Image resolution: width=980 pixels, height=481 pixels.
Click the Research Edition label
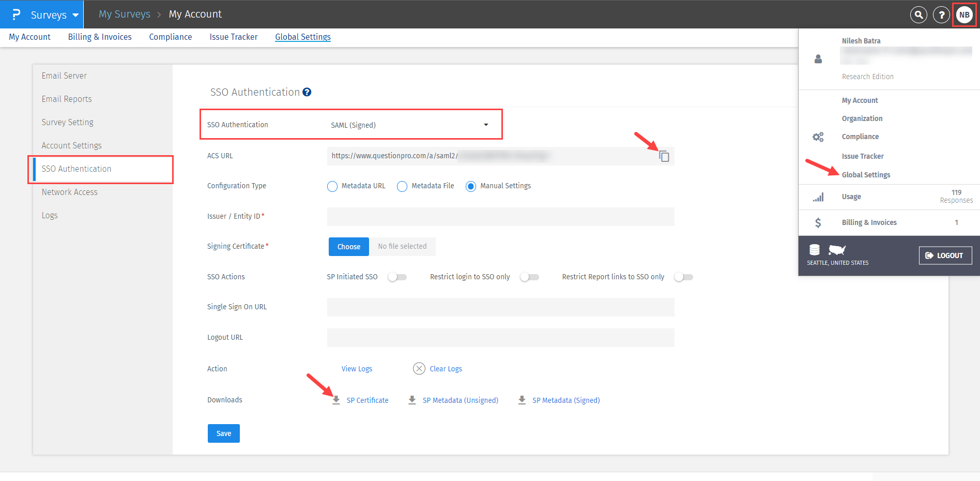click(868, 77)
